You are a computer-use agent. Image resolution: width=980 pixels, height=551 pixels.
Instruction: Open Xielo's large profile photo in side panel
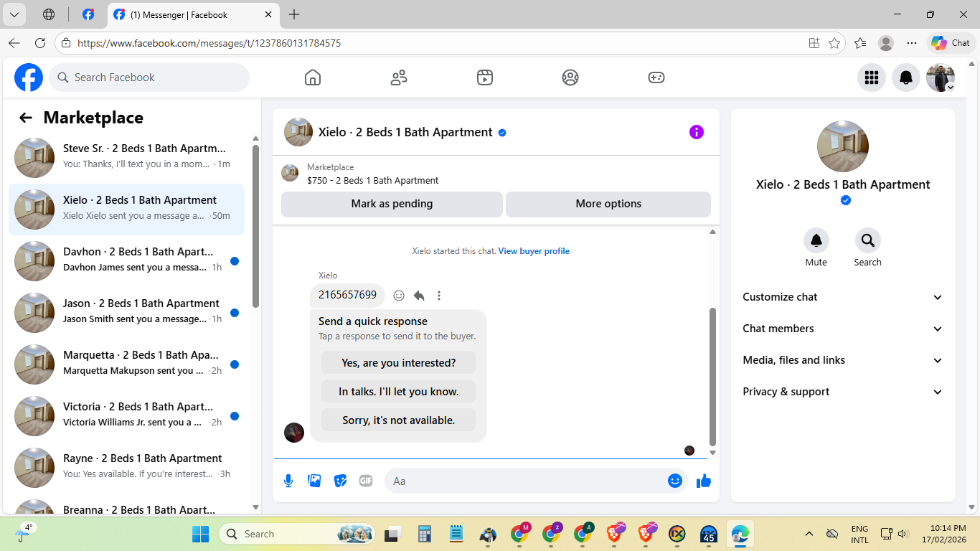click(x=843, y=146)
